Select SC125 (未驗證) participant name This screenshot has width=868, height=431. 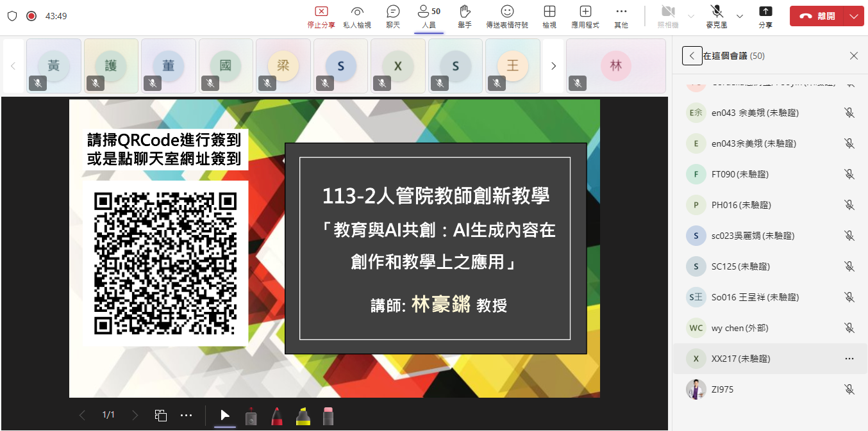coord(740,266)
